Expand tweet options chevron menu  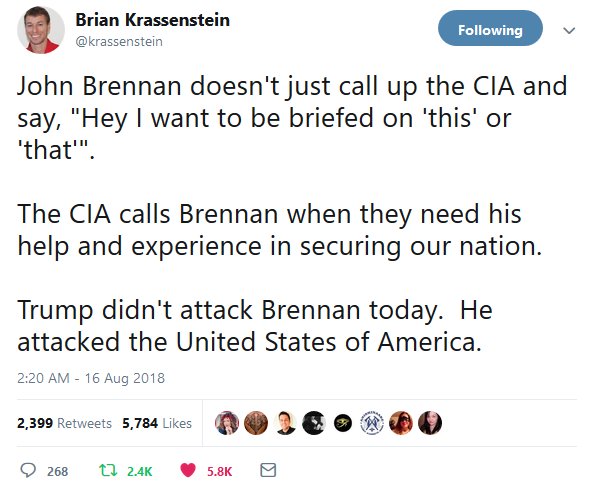coord(569,30)
